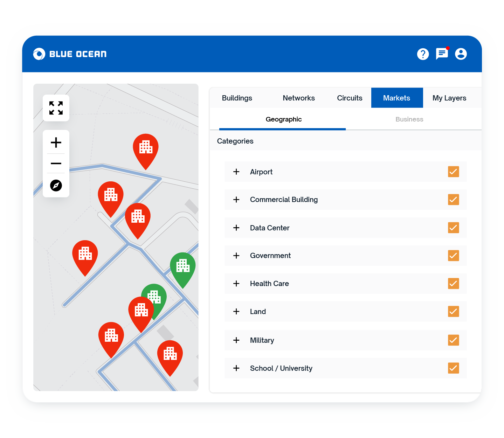This screenshot has height=438, width=504.
Task: Expand the Data Center category
Action: tap(236, 228)
